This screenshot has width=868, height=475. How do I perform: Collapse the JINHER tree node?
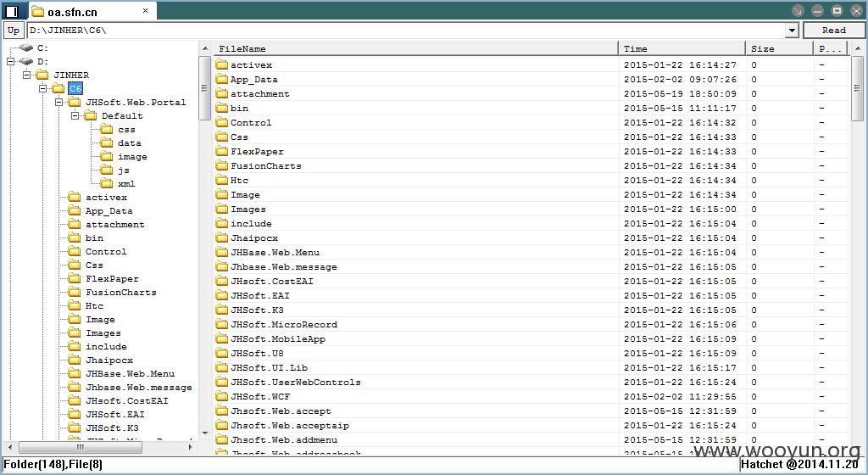[x=26, y=75]
